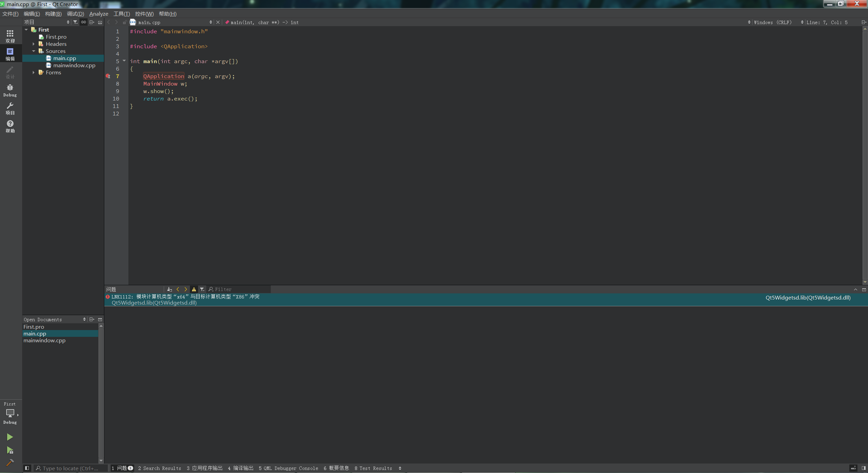Click the green Run button
Image resolution: width=868 pixels, height=473 pixels.
pyautogui.click(x=10, y=437)
